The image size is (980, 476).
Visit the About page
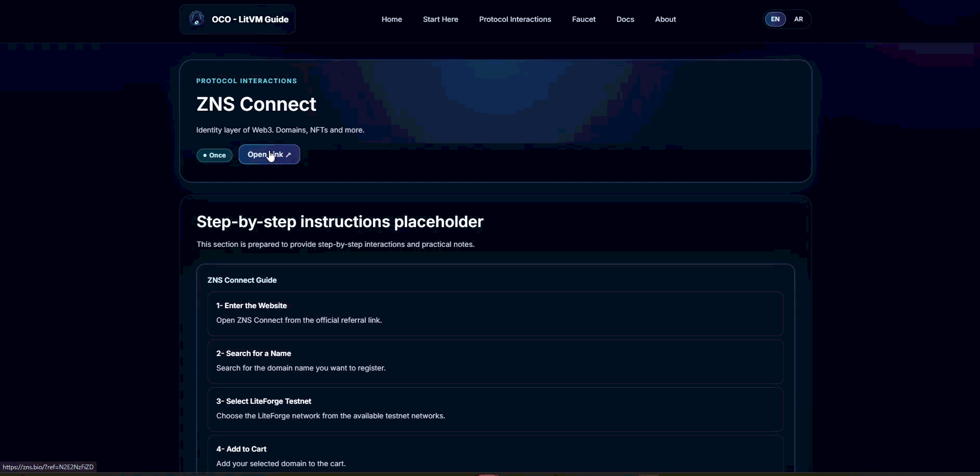point(665,19)
